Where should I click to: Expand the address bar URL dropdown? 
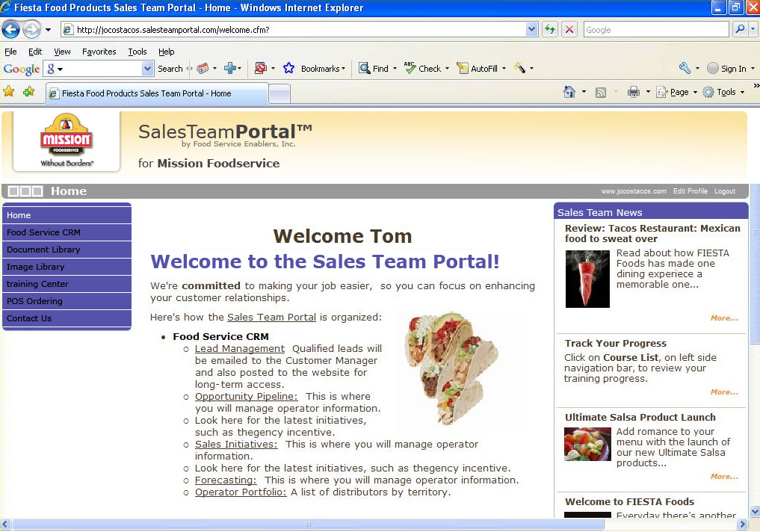pyautogui.click(x=532, y=29)
